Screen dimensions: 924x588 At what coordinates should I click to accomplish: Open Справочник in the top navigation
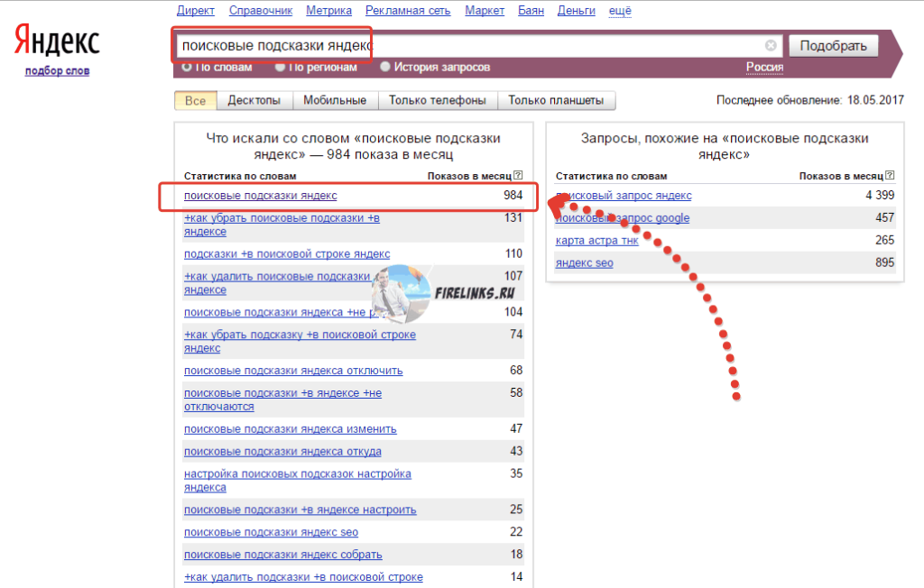(261, 11)
